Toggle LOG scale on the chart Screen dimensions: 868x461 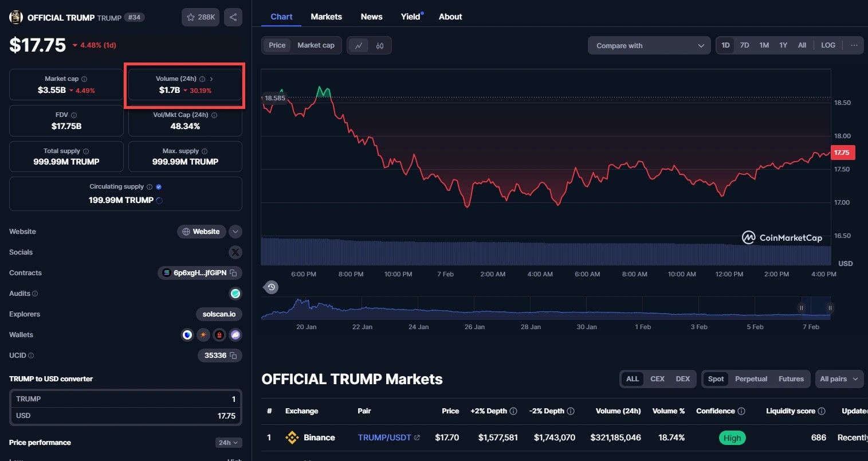(x=828, y=45)
